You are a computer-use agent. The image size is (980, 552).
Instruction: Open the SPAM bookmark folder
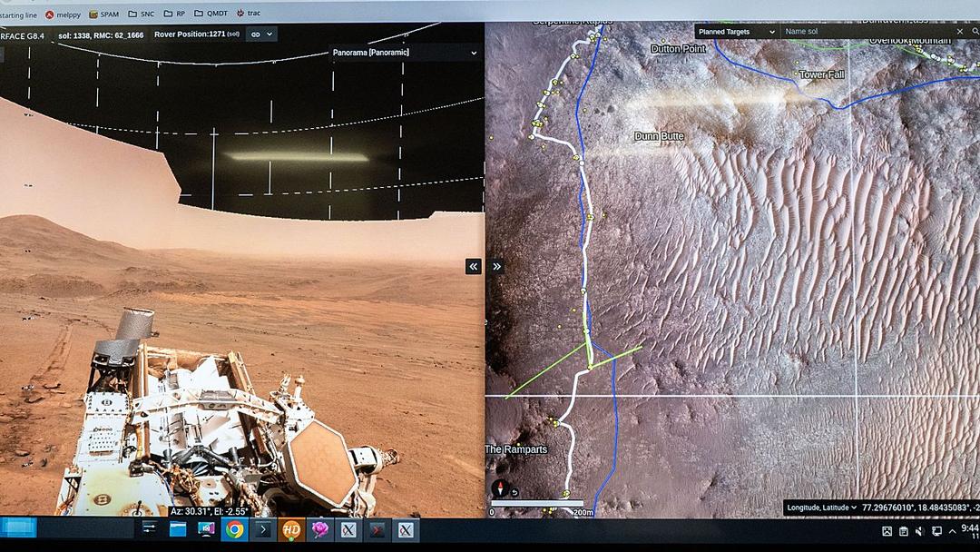click(x=103, y=14)
